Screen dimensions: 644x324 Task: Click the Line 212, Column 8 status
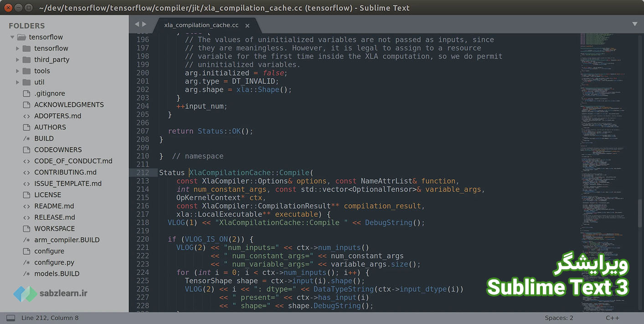point(50,318)
